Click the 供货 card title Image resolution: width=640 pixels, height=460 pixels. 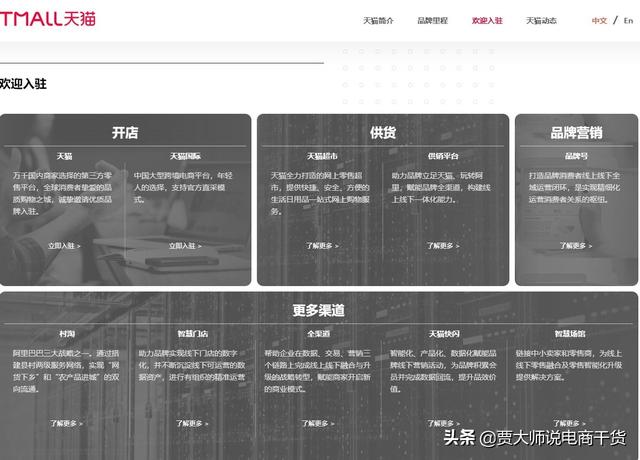click(x=383, y=132)
